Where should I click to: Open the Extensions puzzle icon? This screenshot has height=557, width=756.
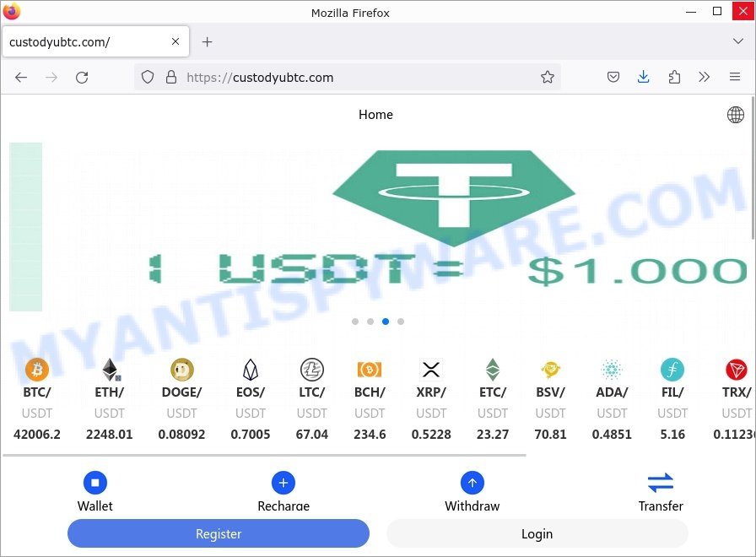(674, 77)
